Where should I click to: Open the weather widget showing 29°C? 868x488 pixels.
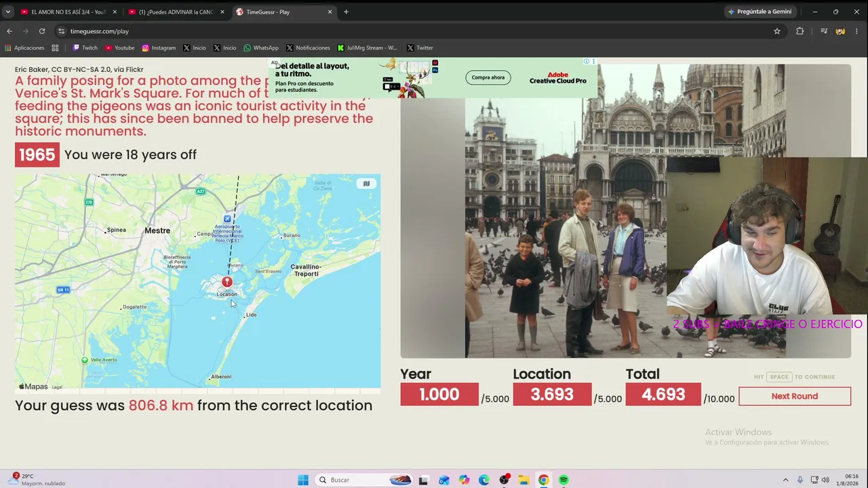coord(38,479)
